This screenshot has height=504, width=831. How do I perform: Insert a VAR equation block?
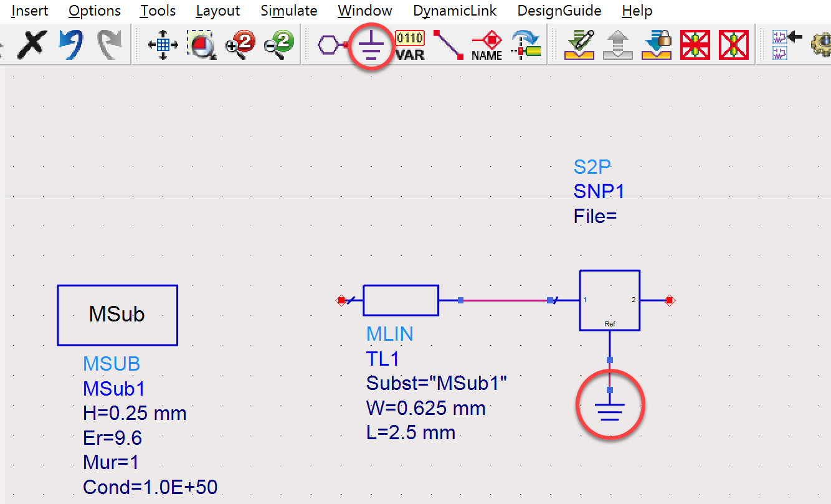pos(410,45)
